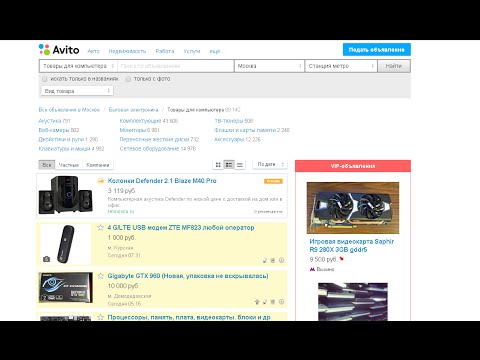
Task: Favorite the Gigabyte GTX 960 listing star
Action: [100, 276]
